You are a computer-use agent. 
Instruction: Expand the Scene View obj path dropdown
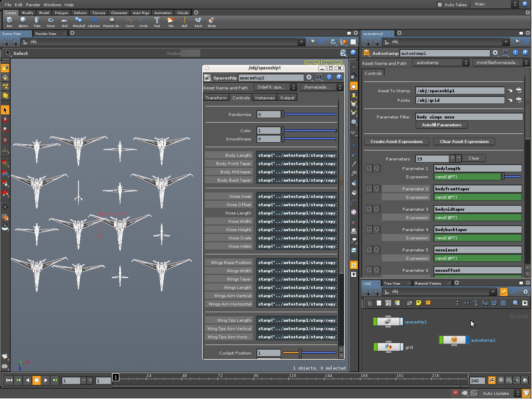coord(301,42)
